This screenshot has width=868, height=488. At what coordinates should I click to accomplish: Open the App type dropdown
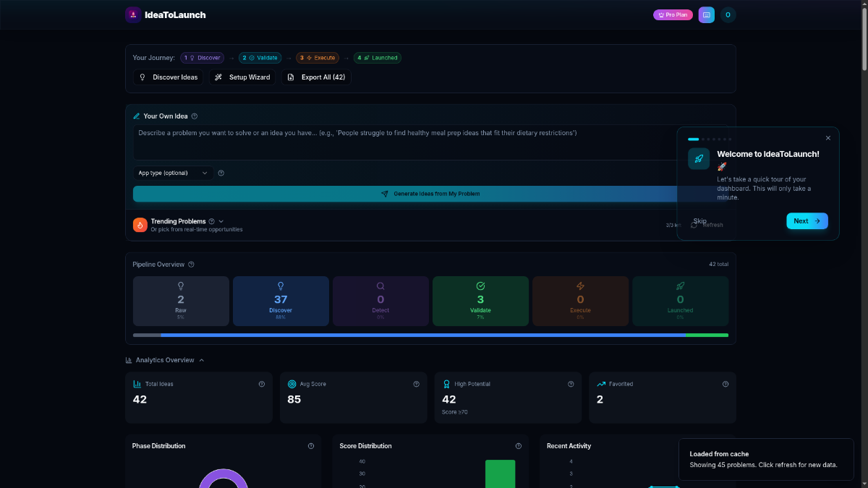point(173,173)
